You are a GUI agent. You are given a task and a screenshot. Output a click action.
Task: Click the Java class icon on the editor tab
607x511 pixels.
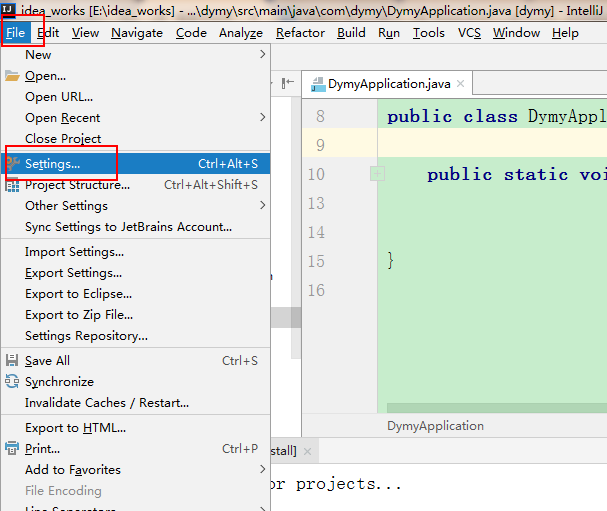(318, 84)
